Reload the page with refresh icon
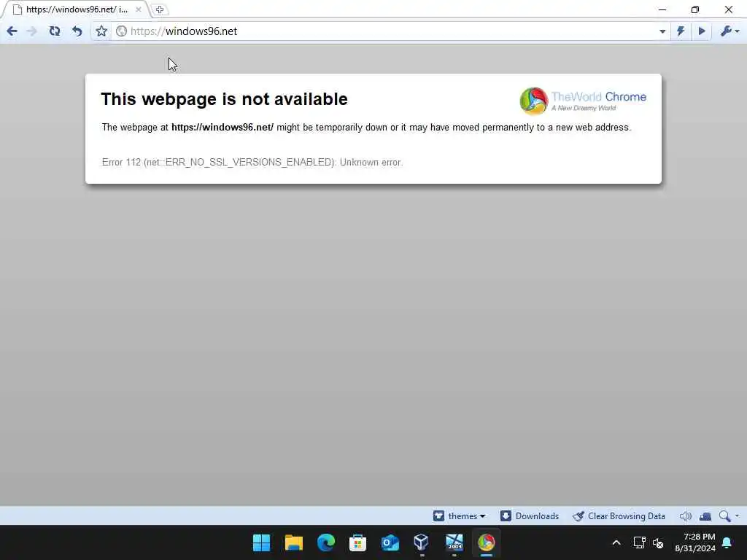 [x=55, y=31]
